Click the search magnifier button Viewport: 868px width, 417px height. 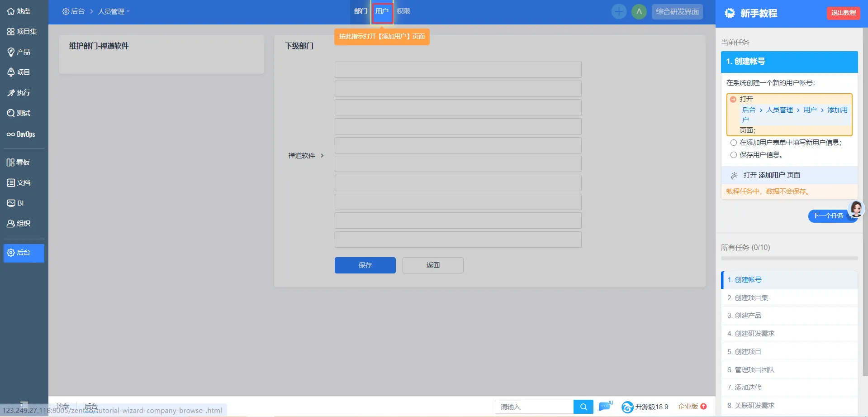(x=583, y=407)
